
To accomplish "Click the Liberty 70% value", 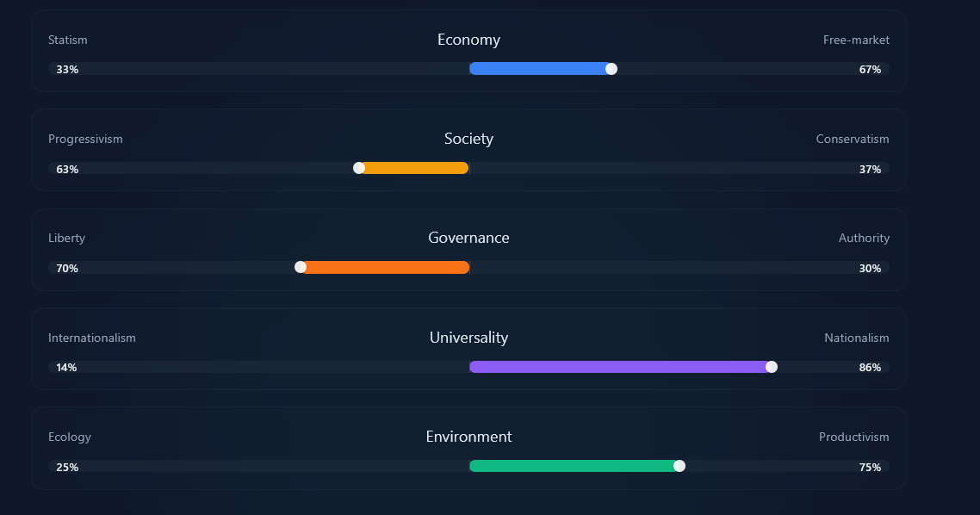I will 67,269.
